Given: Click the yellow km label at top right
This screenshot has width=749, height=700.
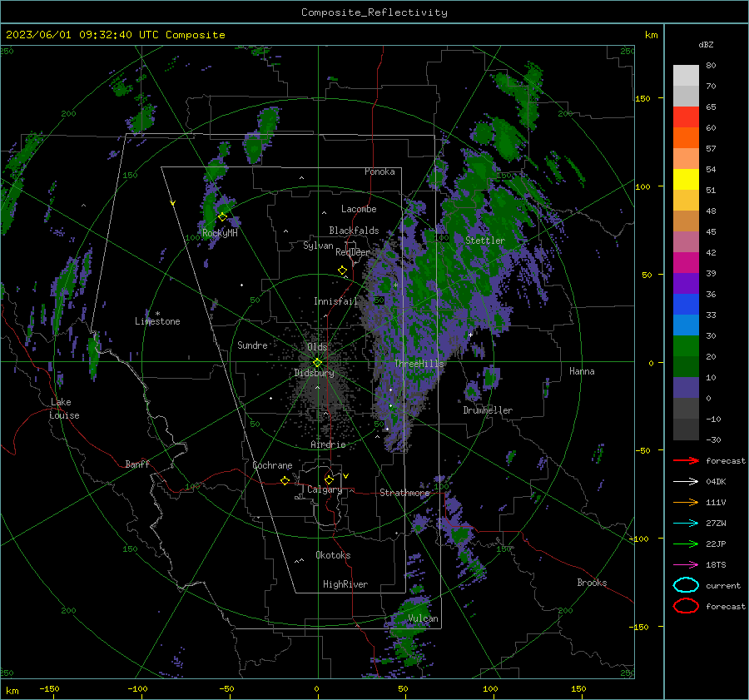Looking at the screenshot, I should [x=651, y=35].
